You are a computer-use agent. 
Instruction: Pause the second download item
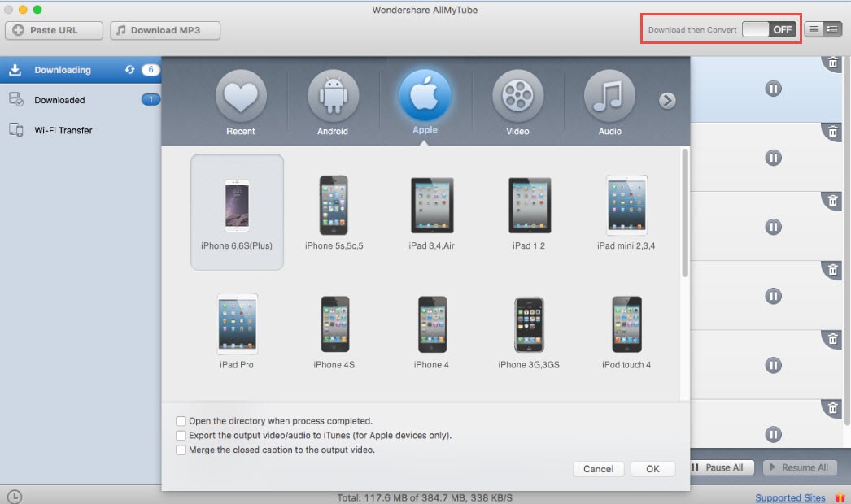[x=774, y=158]
